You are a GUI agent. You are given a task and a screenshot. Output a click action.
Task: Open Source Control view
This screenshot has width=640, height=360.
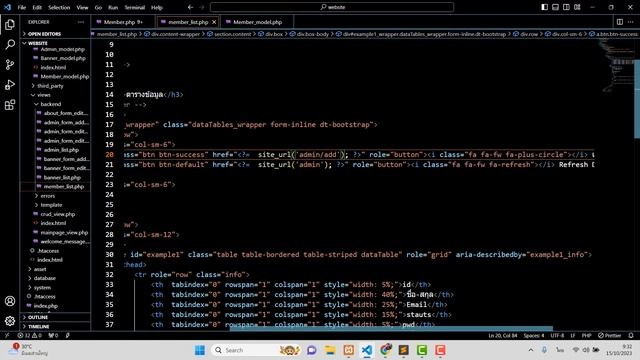[10, 64]
